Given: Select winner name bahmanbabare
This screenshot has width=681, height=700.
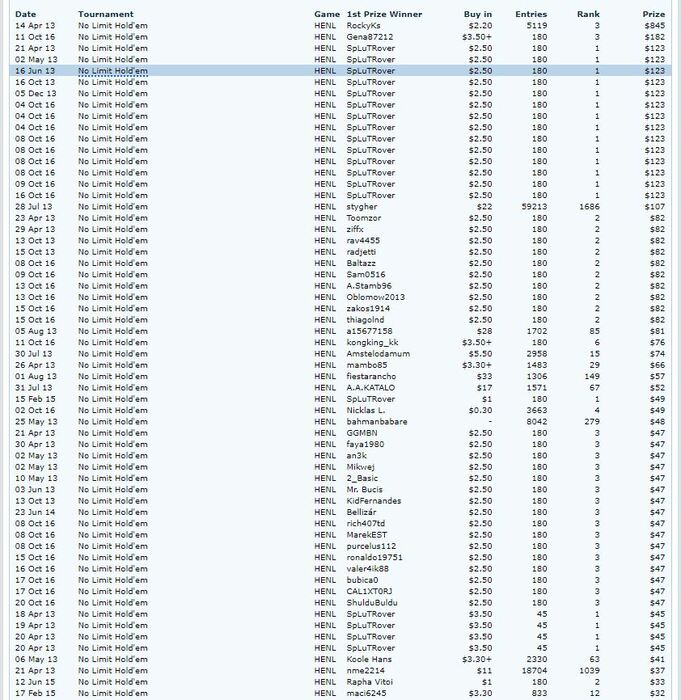Looking at the screenshot, I should (x=377, y=422).
